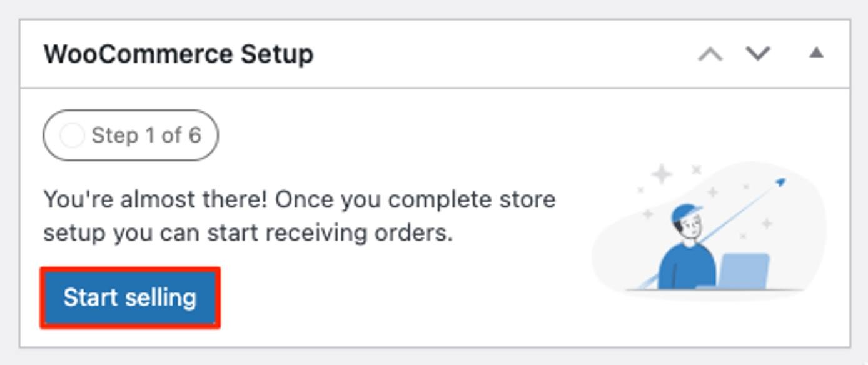The height and width of the screenshot is (365, 868).
Task: Click the move up chevron in widget header
Action: pyautogui.click(x=710, y=54)
